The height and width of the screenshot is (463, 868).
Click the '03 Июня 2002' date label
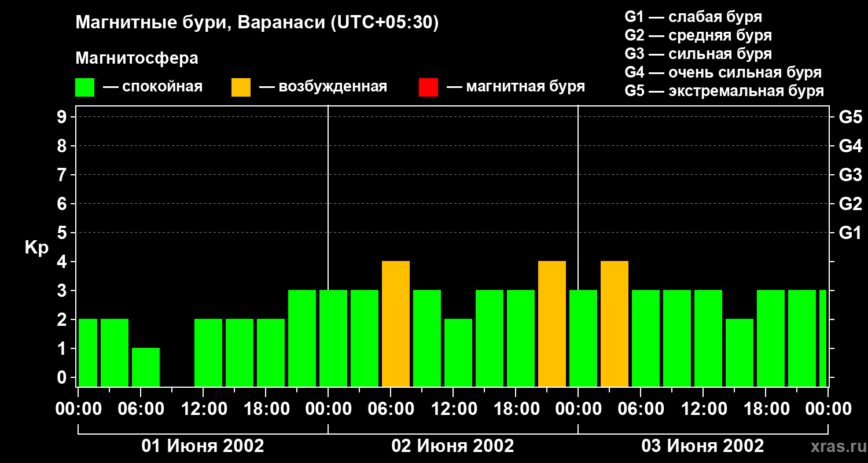[703, 446]
